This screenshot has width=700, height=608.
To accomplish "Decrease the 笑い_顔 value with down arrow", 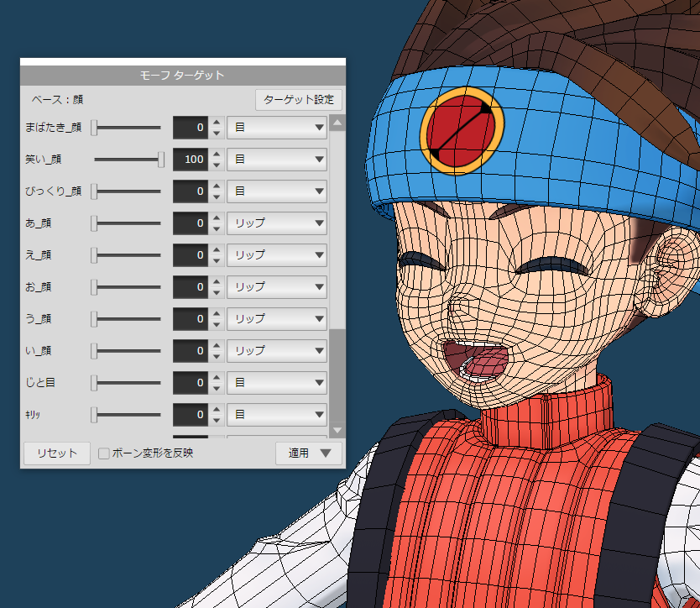I will pos(217,165).
